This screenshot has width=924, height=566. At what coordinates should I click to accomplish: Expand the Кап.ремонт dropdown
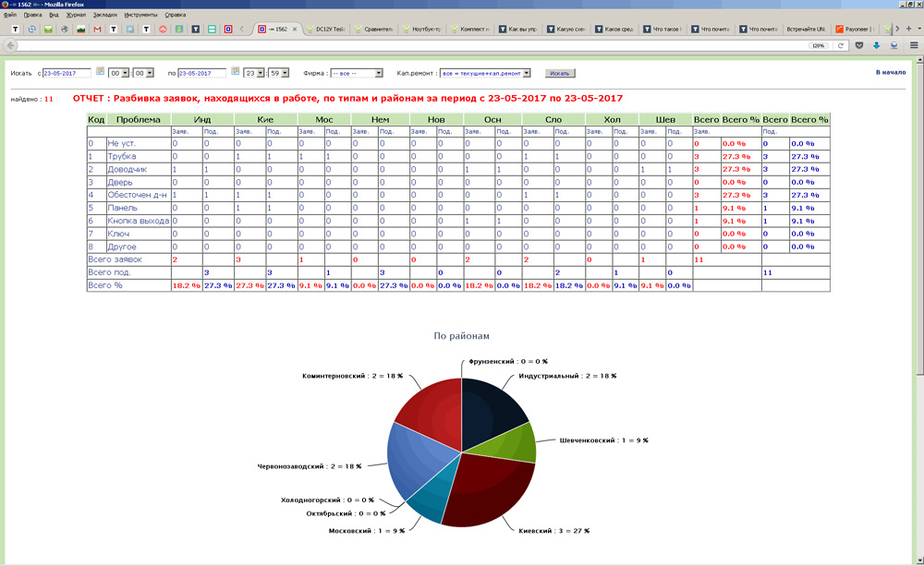tap(487, 72)
